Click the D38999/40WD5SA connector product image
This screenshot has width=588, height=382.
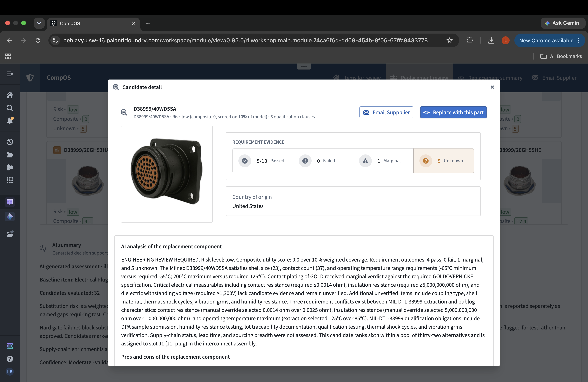click(167, 171)
